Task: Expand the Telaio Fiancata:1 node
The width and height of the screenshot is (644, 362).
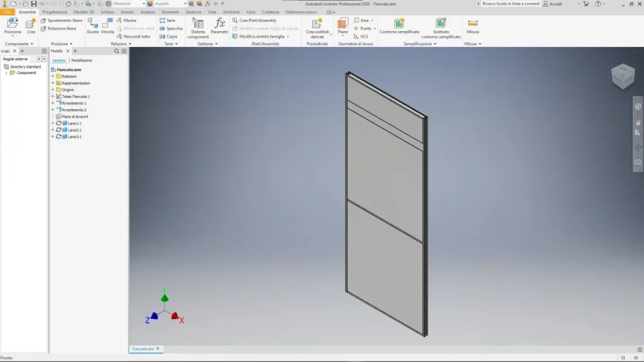Action: click(53, 96)
